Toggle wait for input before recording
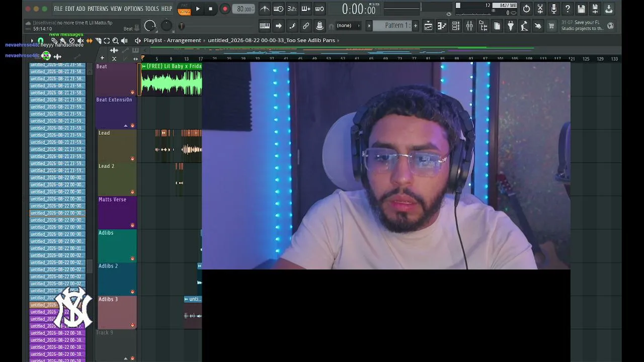 [x=278, y=9]
